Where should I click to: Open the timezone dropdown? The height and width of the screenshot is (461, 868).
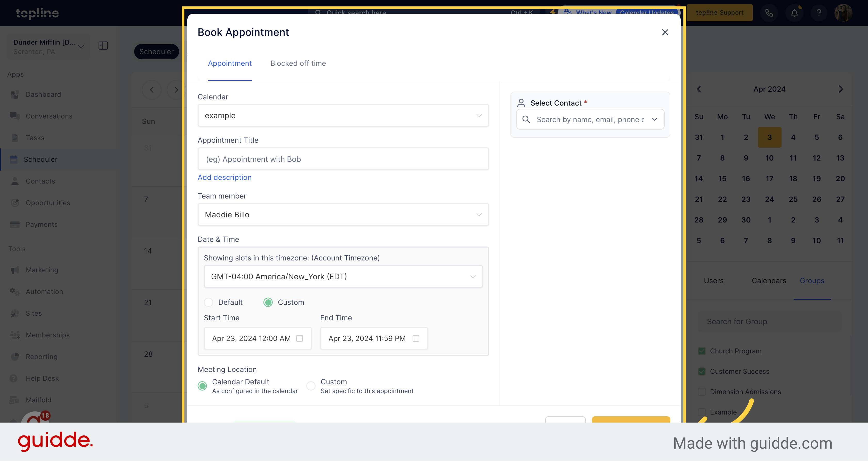coord(343,277)
